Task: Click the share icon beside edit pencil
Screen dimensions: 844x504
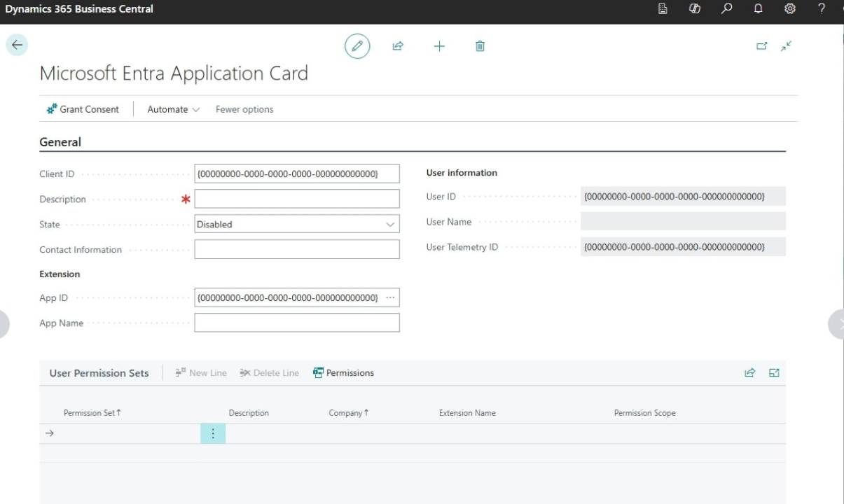Action: point(398,46)
